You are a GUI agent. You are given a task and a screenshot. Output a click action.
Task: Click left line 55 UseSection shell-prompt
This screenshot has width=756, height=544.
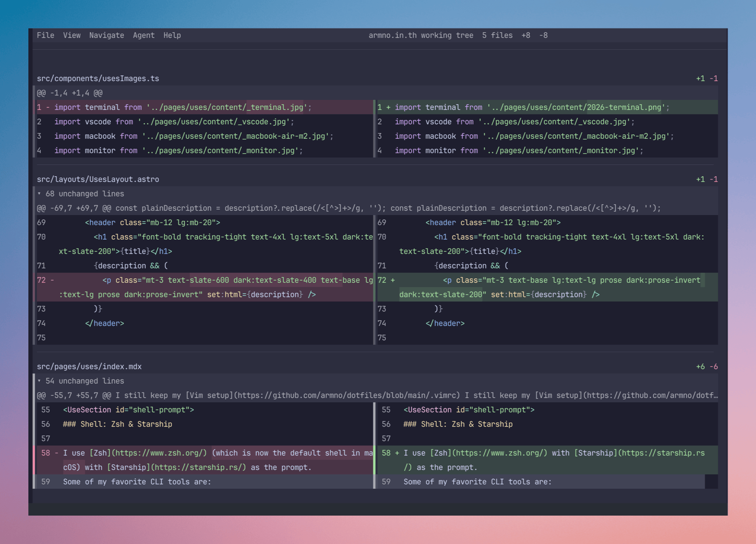coord(204,410)
